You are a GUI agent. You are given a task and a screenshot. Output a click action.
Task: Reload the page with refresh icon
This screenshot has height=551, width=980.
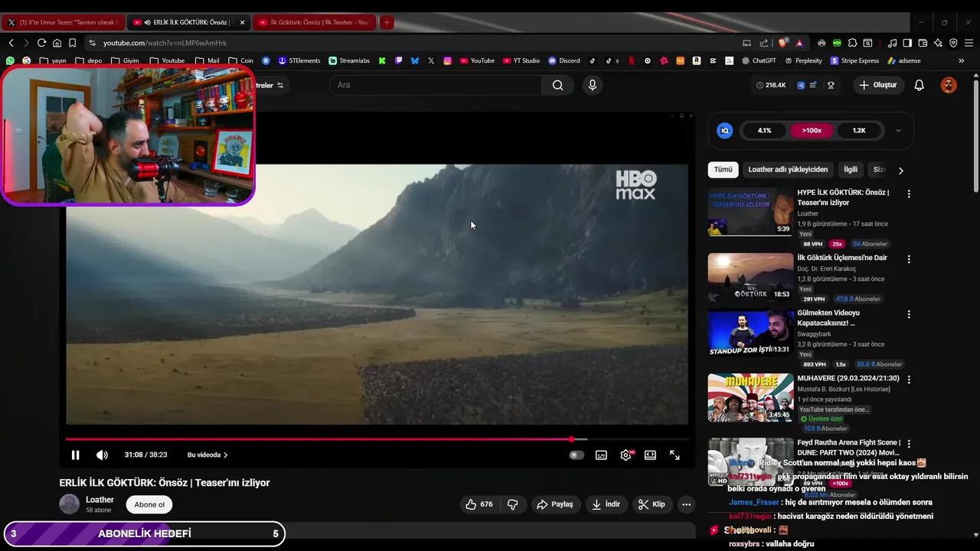(x=41, y=43)
